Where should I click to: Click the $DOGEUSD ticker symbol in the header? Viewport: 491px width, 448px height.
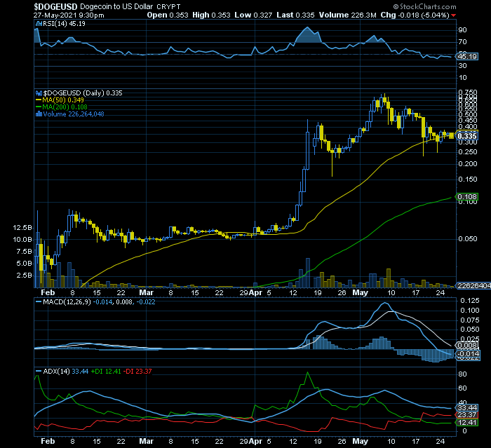tap(55, 6)
